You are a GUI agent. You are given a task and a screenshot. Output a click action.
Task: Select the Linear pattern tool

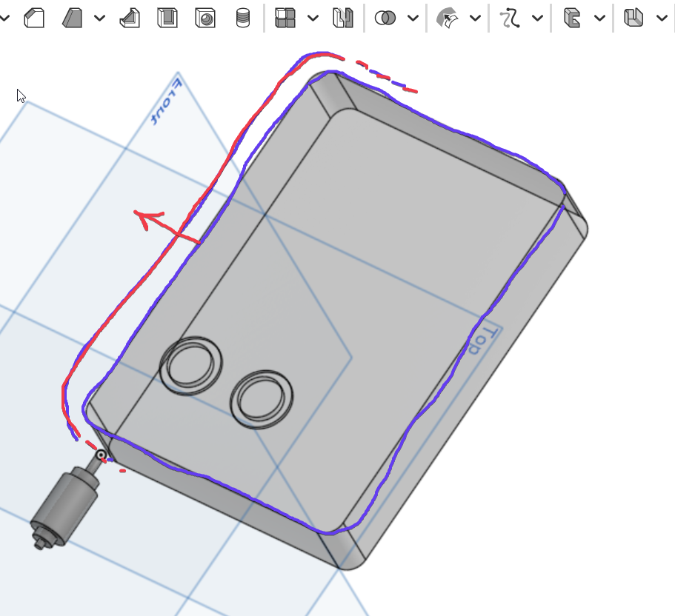tap(285, 18)
